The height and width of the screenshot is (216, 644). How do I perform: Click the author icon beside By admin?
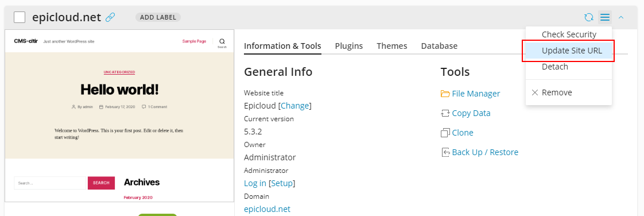73,106
